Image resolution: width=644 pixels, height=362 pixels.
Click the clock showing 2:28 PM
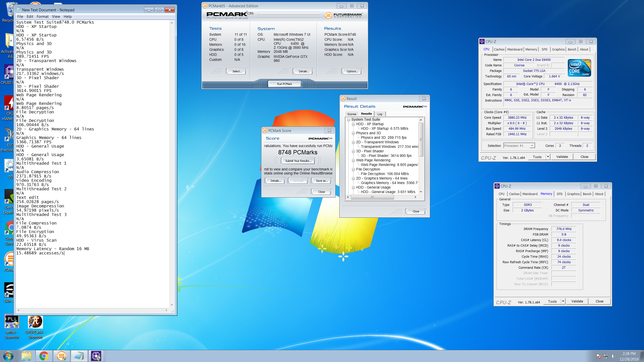(629, 354)
